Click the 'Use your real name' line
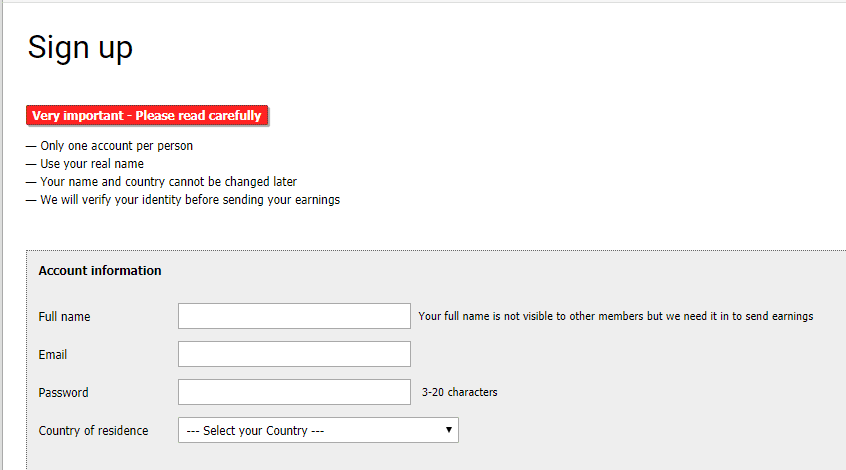 (92, 164)
